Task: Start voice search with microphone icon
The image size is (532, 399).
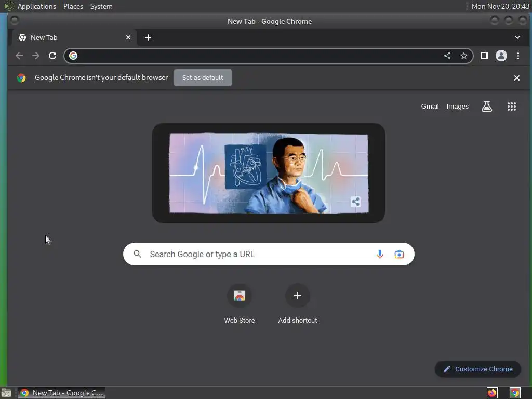Action: (380, 254)
